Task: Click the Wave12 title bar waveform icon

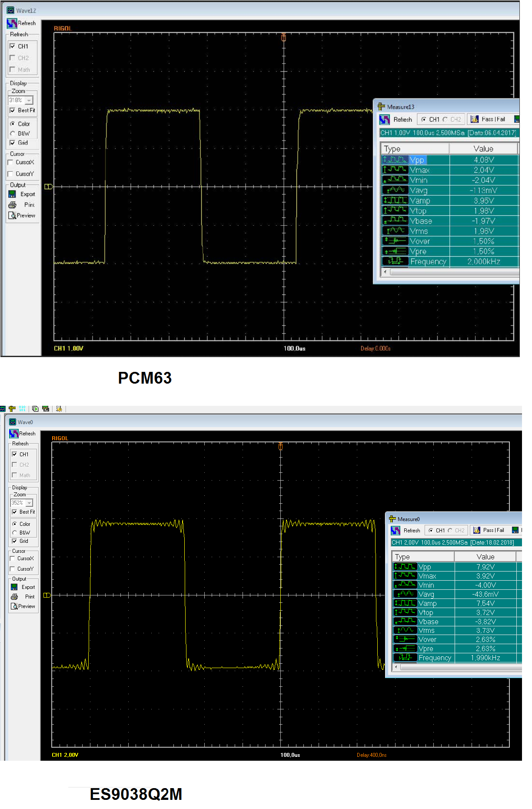Action: click(x=10, y=10)
